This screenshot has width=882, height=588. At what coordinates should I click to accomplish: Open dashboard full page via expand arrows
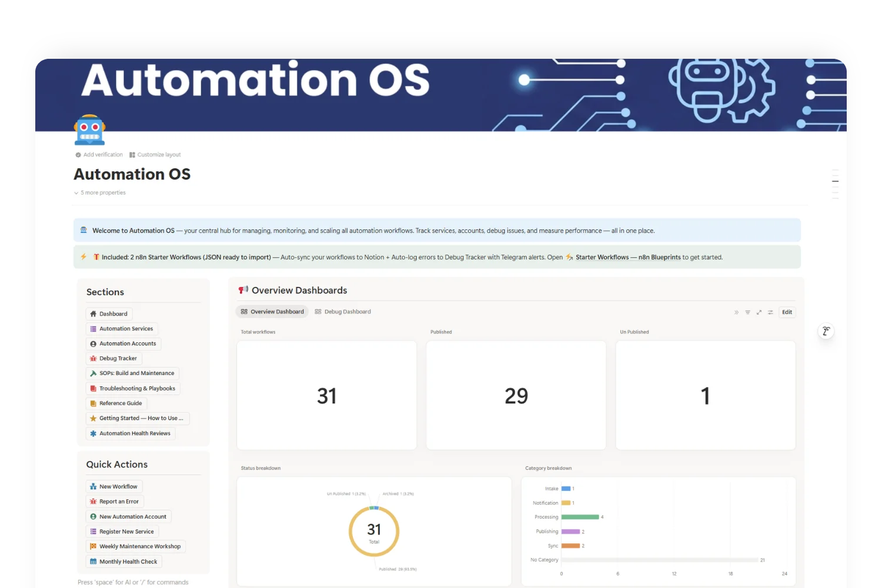[x=759, y=312]
